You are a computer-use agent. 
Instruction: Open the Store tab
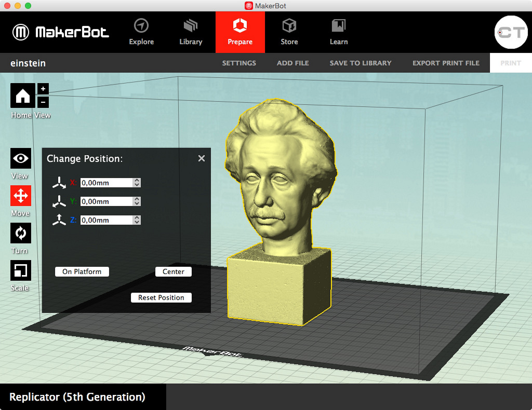click(289, 32)
